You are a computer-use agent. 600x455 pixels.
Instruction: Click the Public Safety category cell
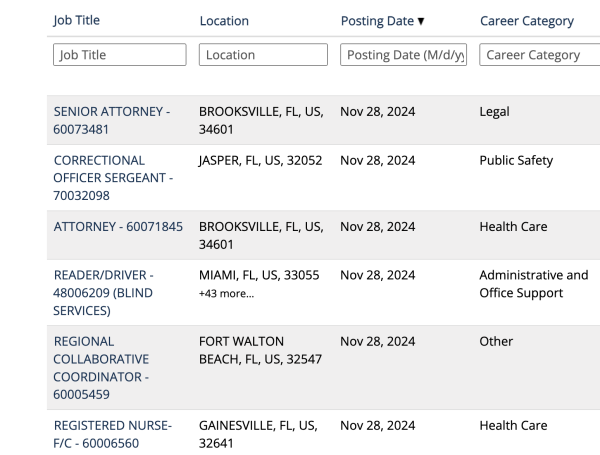[x=516, y=161]
